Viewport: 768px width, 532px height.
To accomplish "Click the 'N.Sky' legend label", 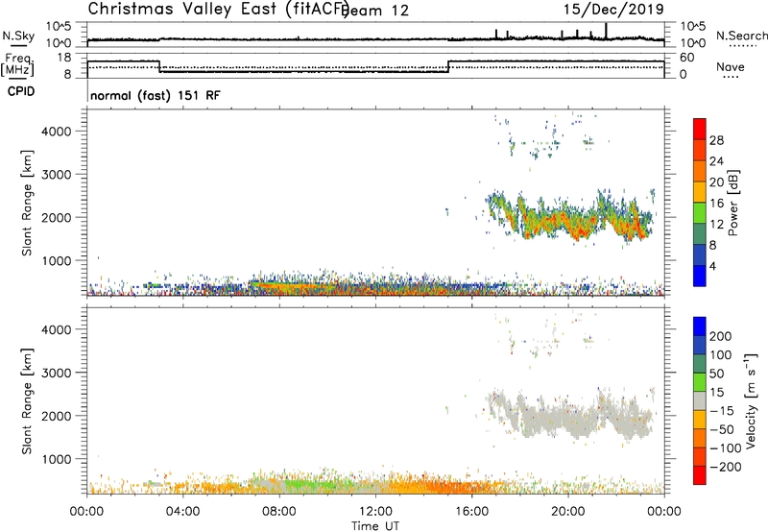I will (x=18, y=36).
